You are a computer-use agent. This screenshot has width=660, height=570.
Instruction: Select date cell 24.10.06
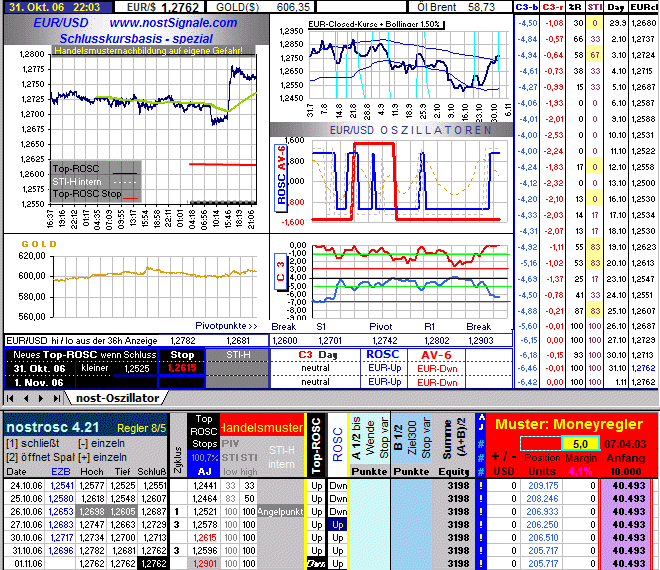click(x=26, y=486)
